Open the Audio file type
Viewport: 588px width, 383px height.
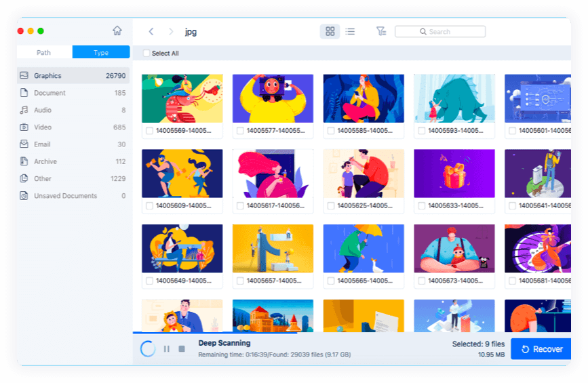point(73,110)
